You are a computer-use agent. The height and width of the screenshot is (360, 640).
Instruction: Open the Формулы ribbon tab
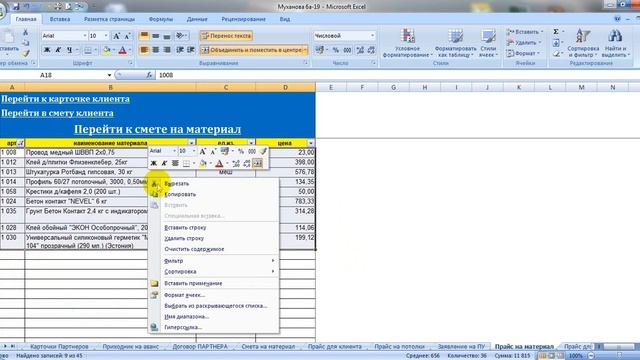(161, 19)
